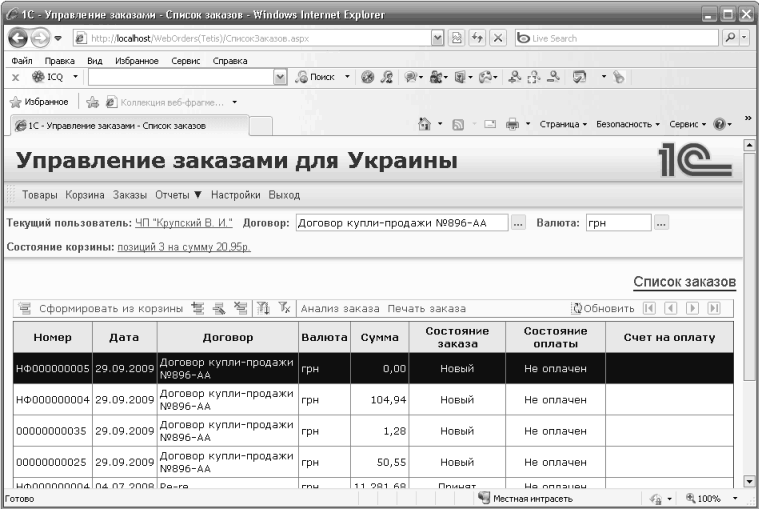Click Сформировать из корзины icon
The width and height of the screenshot is (759, 509).
[25, 308]
